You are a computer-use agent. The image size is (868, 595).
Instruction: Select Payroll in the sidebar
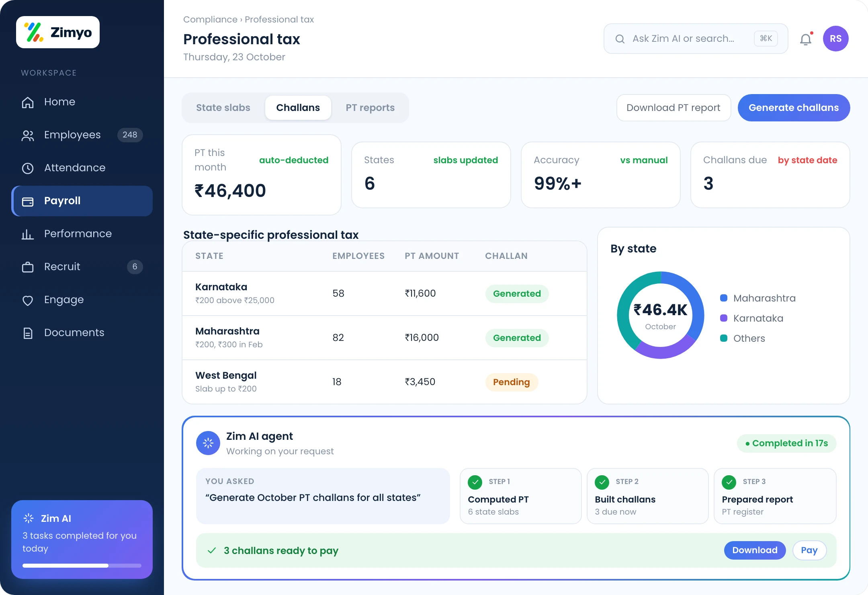click(x=82, y=201)
